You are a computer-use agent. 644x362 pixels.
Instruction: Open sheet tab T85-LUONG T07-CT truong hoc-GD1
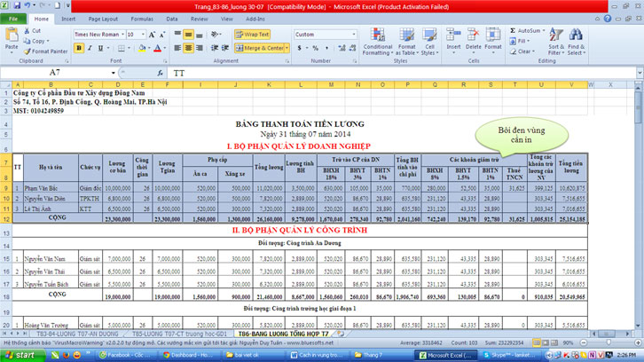click(x=179, y=334)
